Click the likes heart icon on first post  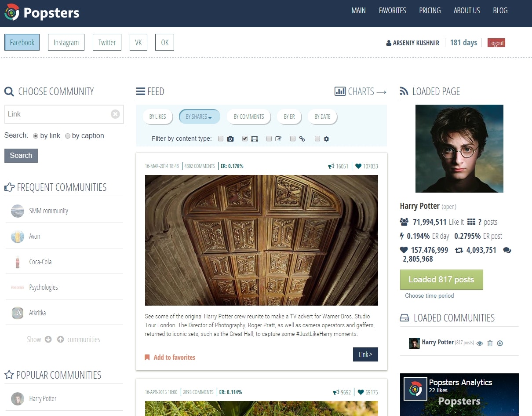coord(358,166)
